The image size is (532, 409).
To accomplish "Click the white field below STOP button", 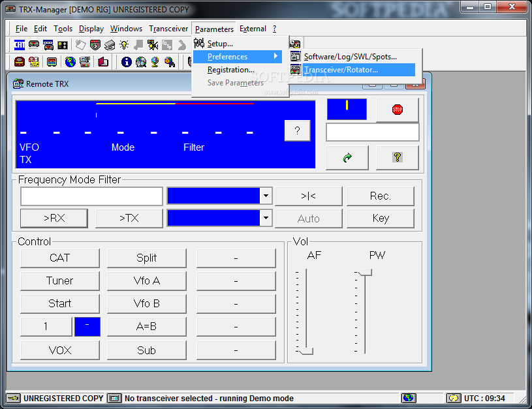I will pos(373,132).
